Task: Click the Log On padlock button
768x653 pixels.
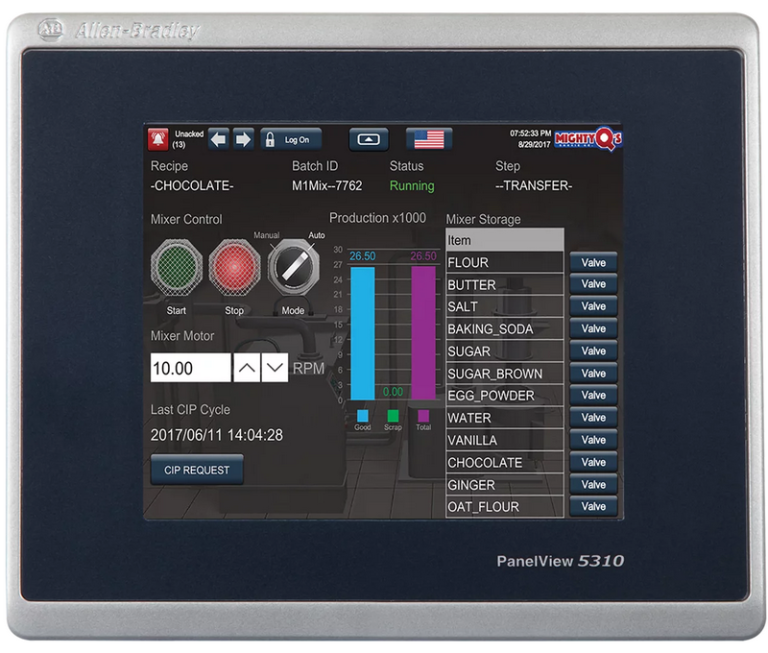Action: (290, 139)
